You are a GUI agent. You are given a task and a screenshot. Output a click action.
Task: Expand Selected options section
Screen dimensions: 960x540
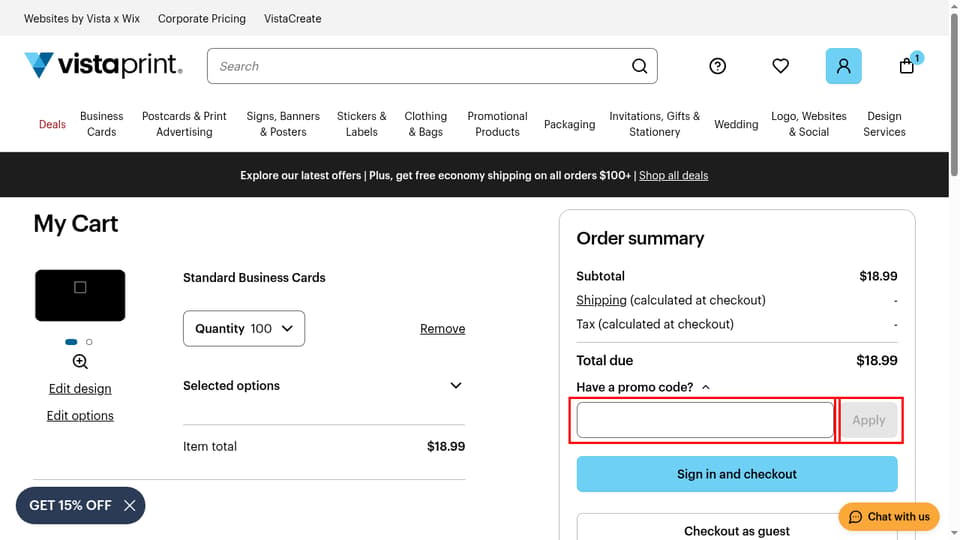point(324,386)
